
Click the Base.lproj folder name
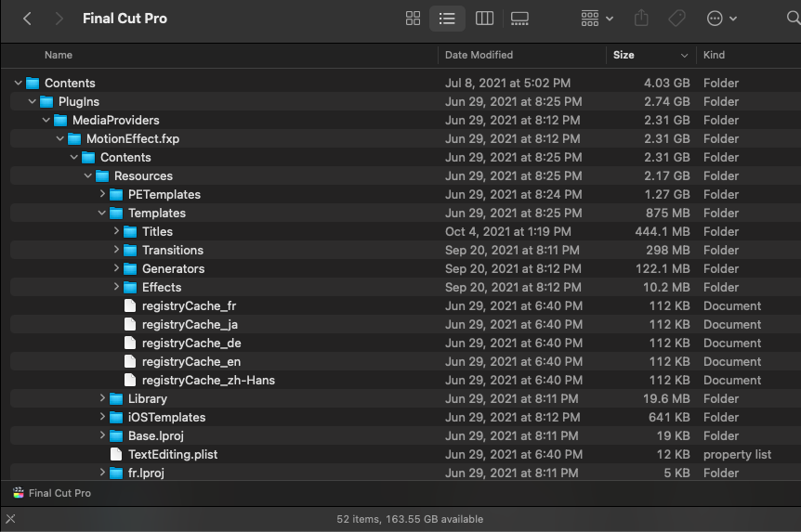tap(156, 436)
